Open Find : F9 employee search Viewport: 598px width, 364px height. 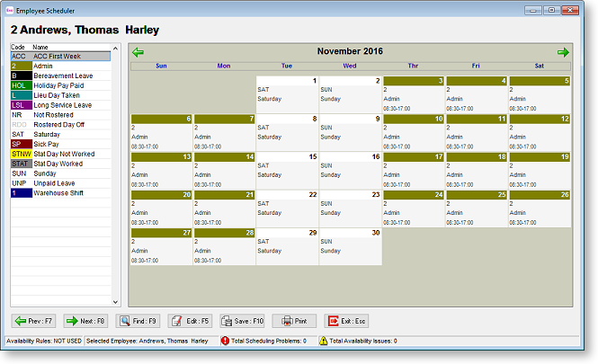click(x=138, y=320)
